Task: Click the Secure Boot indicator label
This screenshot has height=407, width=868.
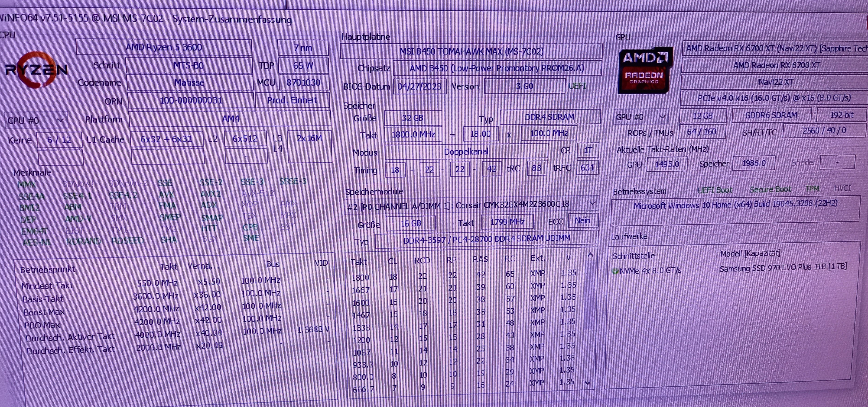Action: pos(770,189)
